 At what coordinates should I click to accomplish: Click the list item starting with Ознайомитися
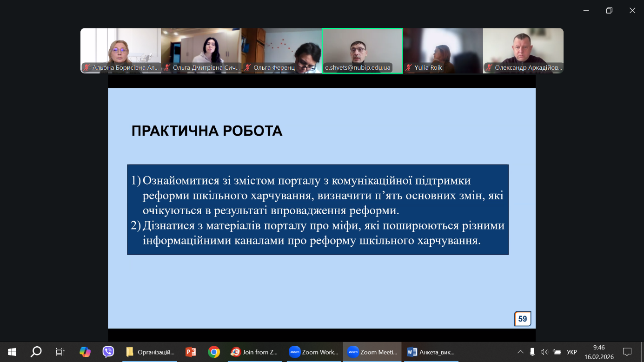tap(317, 196)
